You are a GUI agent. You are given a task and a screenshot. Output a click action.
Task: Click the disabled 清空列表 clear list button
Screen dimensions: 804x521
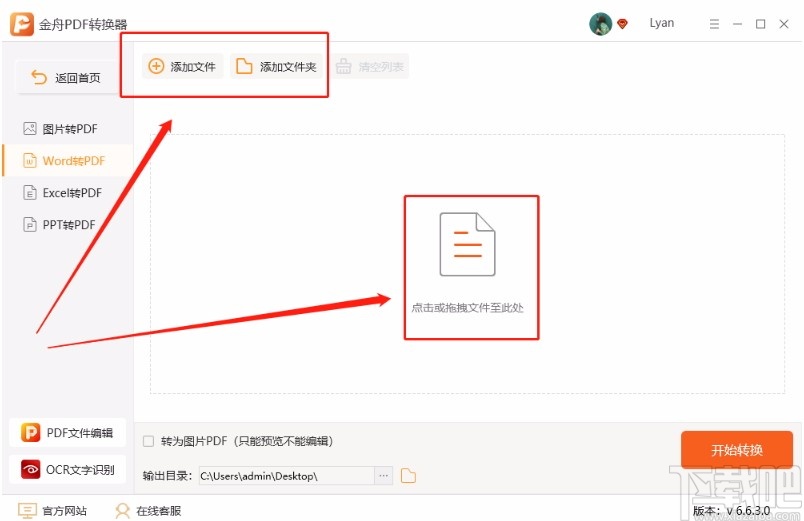coord(370,66)
